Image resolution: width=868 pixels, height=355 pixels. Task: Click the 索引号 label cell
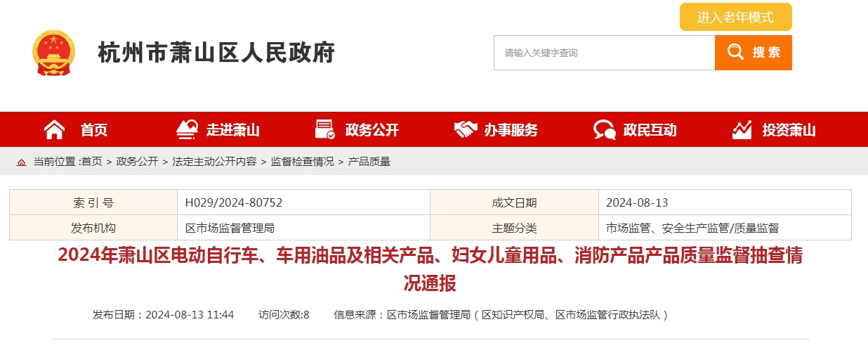pos(93,202)
